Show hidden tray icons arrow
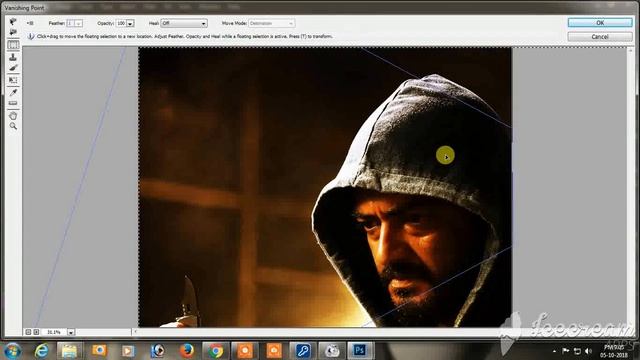The height and width of the screenshot is (360, 640). (554, 351)
